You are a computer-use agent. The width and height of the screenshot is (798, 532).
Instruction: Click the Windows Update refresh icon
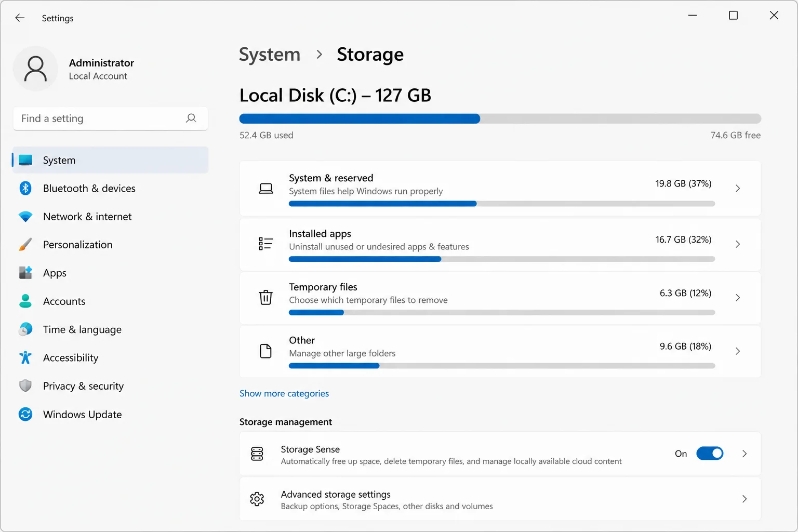(25, 414)
